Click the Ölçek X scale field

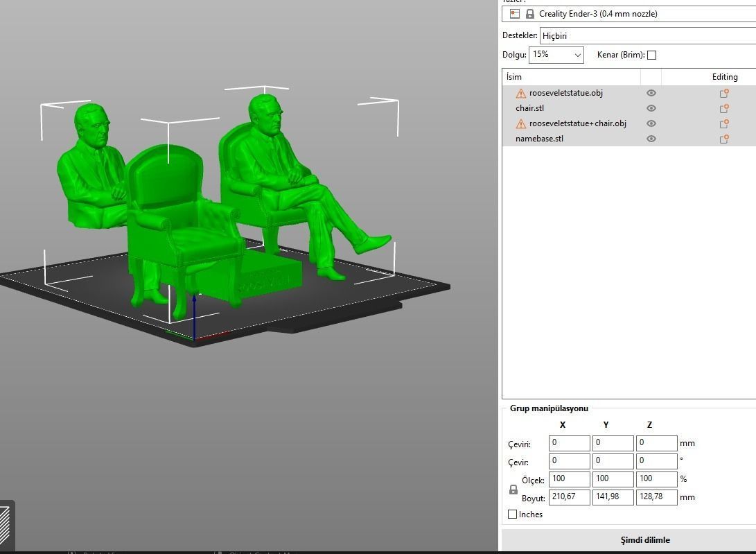point(570,479)
